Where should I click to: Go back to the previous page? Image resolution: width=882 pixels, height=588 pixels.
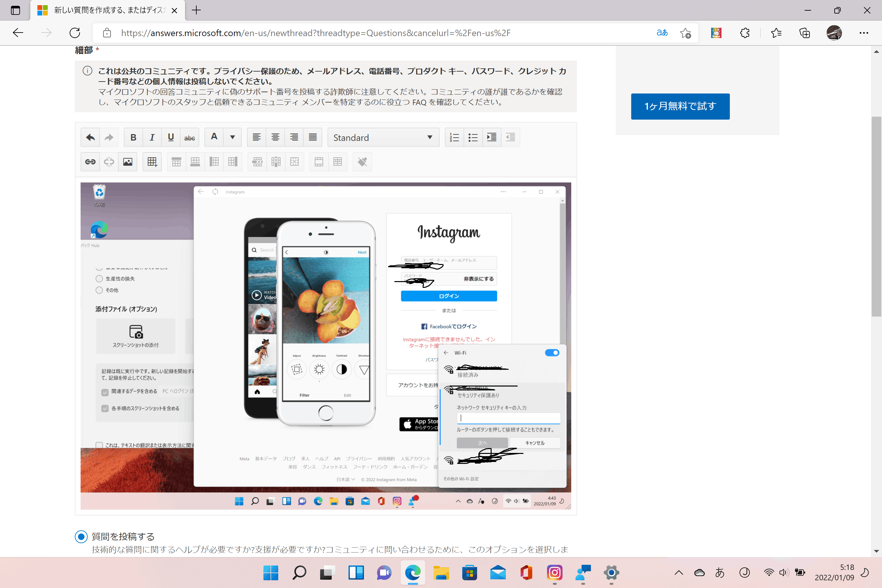pos(18,33)
